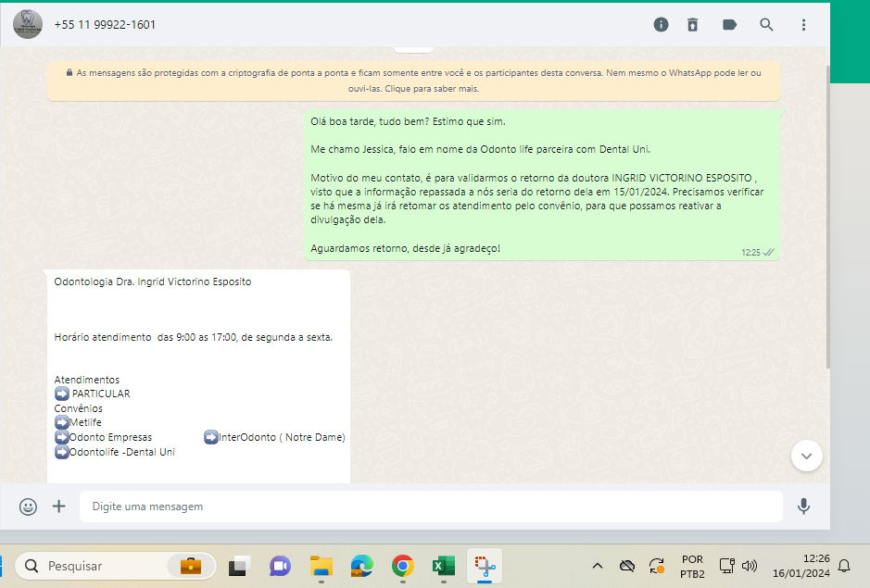Click the delete chat trash icon
Screen dimensions: 870x588
coord(692,24)
